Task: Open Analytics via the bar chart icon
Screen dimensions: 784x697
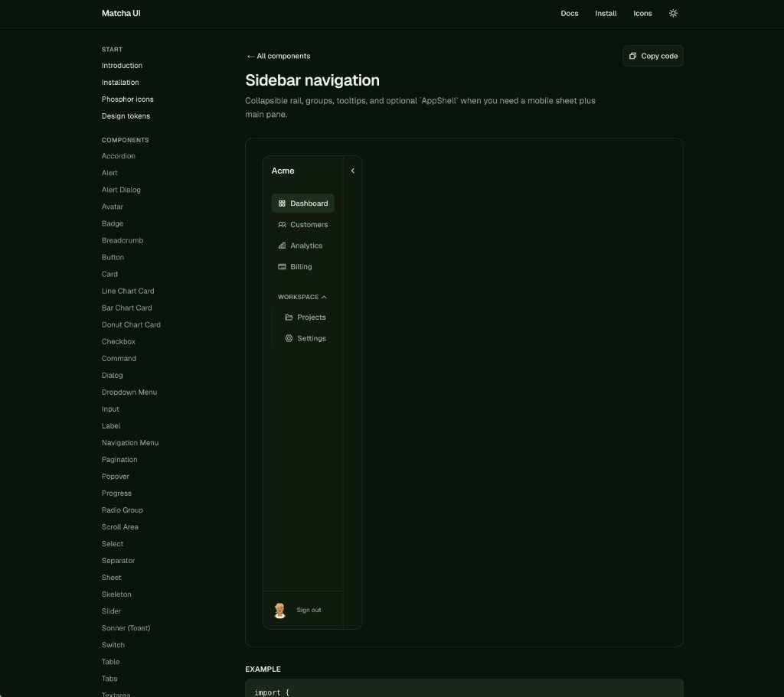Action: point(283,246)
